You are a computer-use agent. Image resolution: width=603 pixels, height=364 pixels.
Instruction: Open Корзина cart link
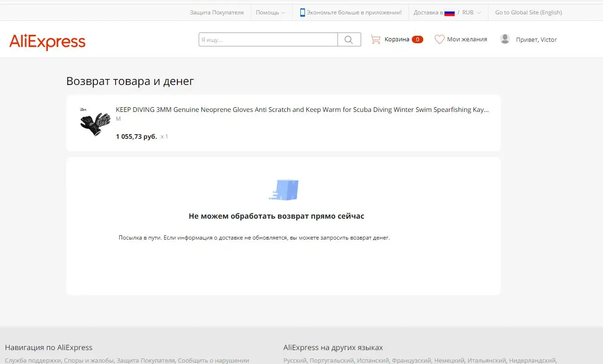(x=397, y=39)
